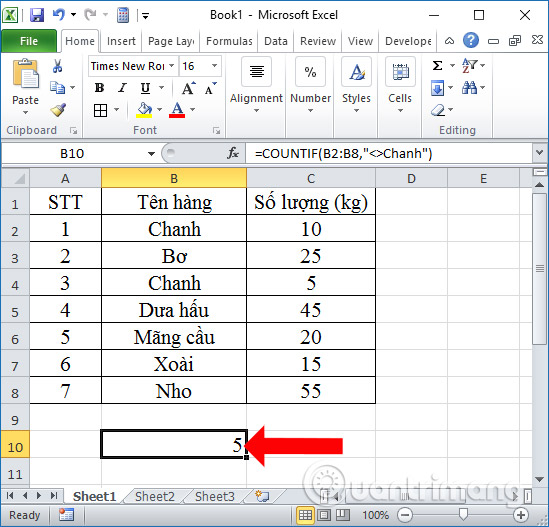This screenshot has width=549, height=527.
Task: Switch to the Review ribbon tab
Action: coord(318,41)
